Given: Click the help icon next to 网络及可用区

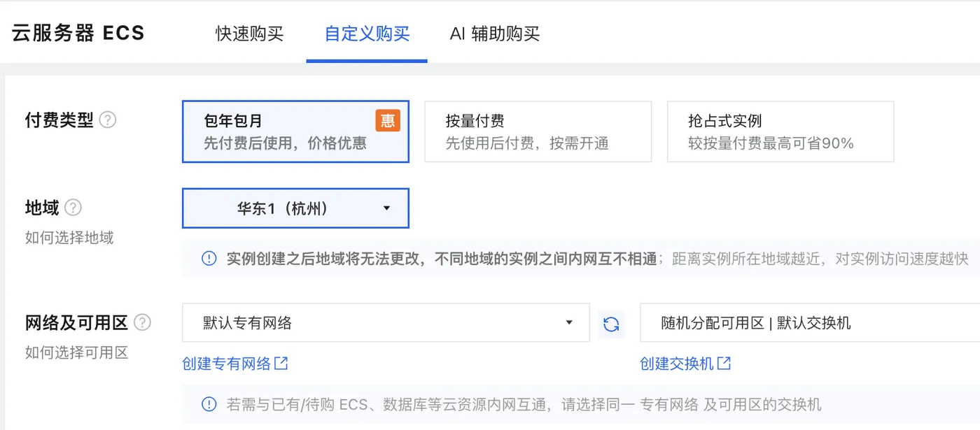Looking at the screenshot, I should click(142, 322).
